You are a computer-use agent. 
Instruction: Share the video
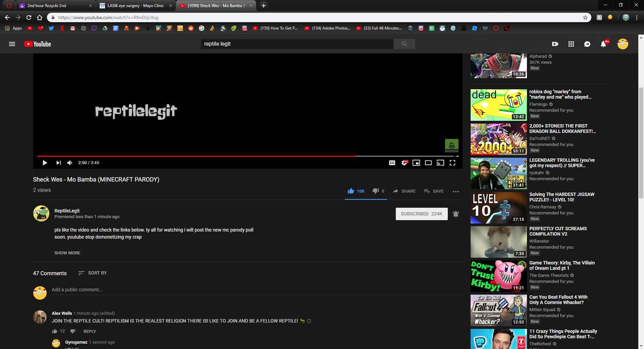[404, 191]
